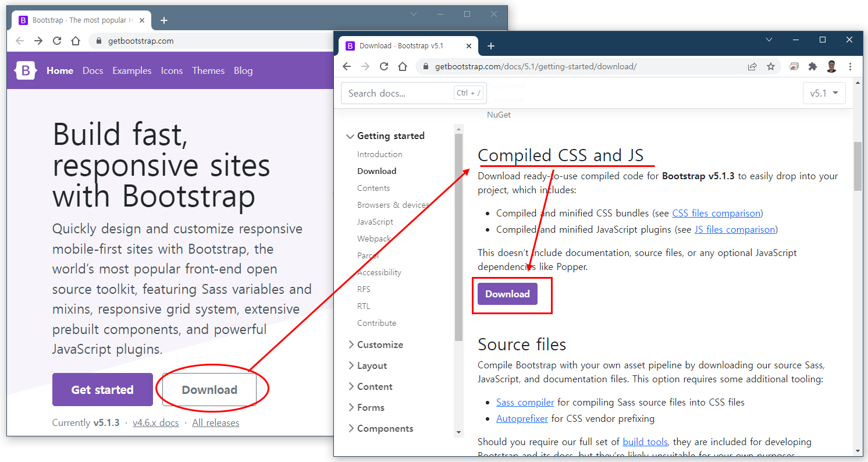The height and width of the screenshot is (462, 868).
Task: Click Bootstrap logo in the purple navbar
Action: [x=26, y=70]
